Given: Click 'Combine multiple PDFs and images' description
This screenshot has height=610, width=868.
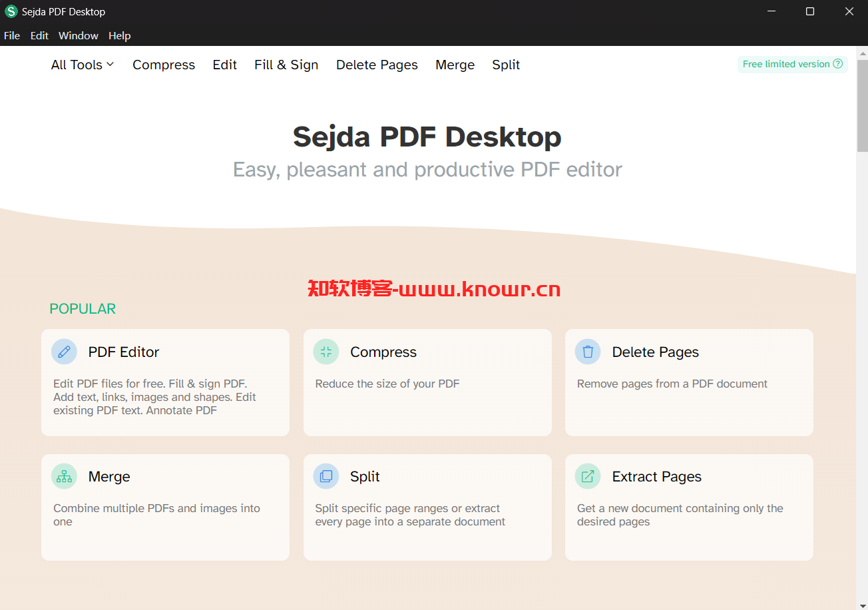Looking at the screenshot, I should click(156, 515).
